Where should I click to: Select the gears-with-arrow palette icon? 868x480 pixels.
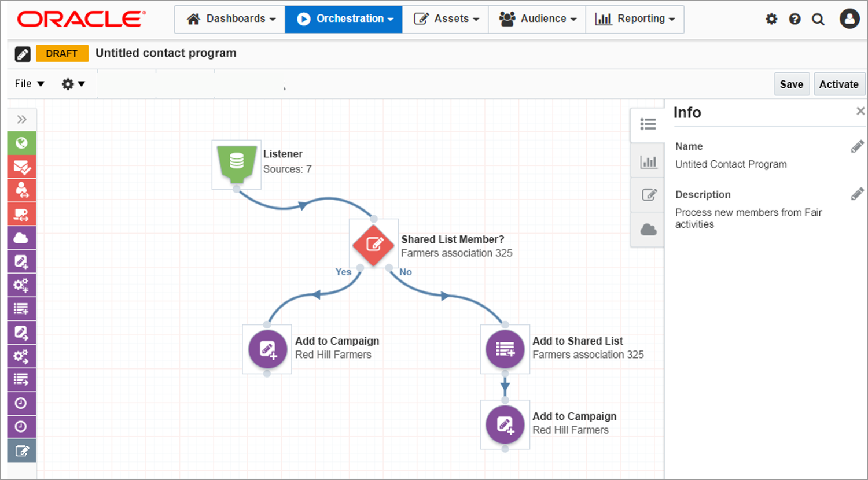pos(22,356)
